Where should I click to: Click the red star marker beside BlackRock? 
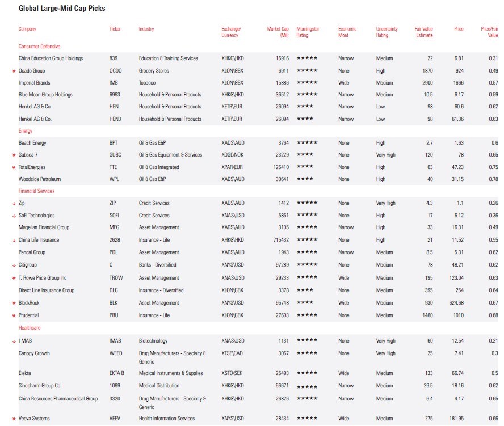click(x=14, y=303)
